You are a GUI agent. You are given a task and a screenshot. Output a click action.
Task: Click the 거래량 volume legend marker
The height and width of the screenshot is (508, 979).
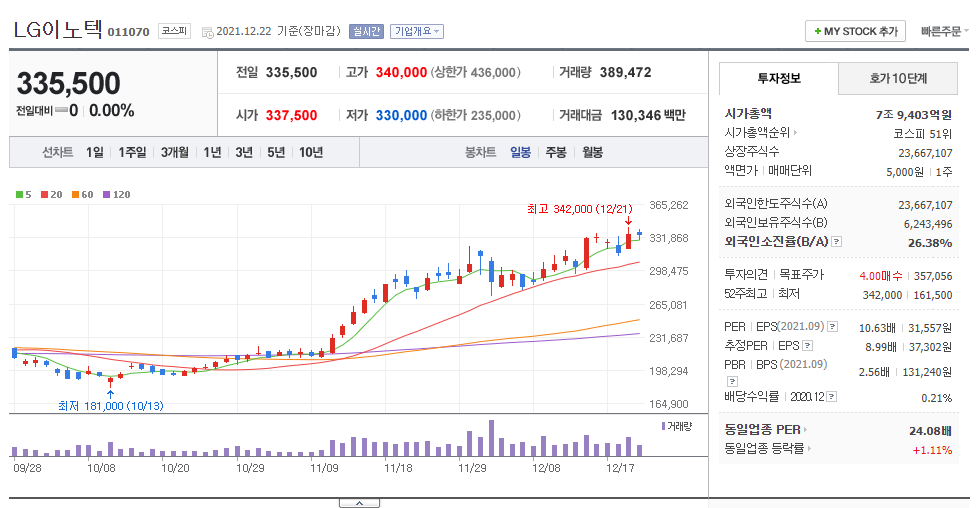(663, 426)
